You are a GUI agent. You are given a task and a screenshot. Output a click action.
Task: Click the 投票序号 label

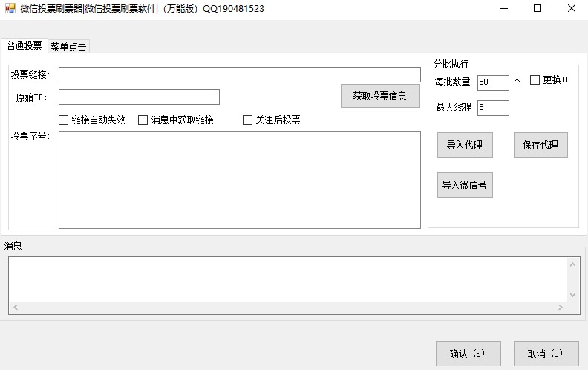click(30, 136)
